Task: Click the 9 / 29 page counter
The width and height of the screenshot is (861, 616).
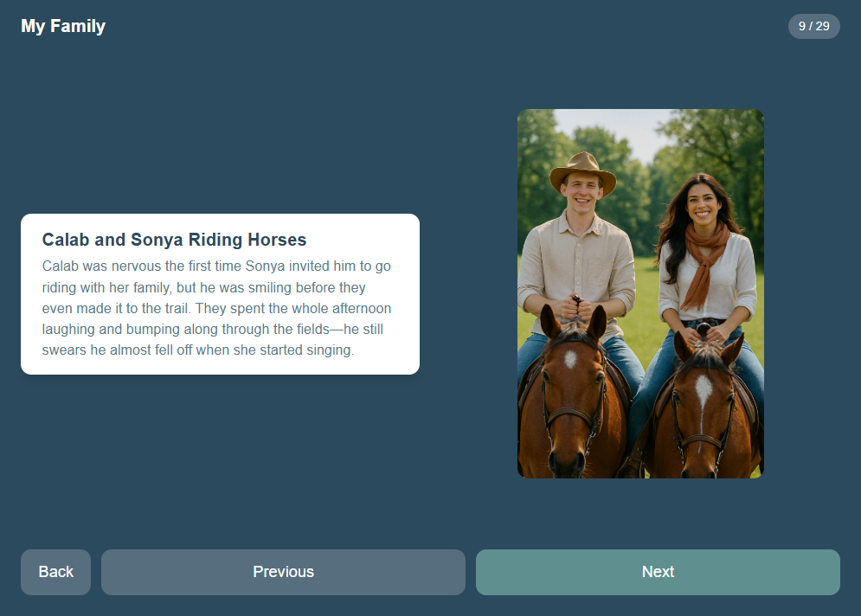Action: (813, 26)
